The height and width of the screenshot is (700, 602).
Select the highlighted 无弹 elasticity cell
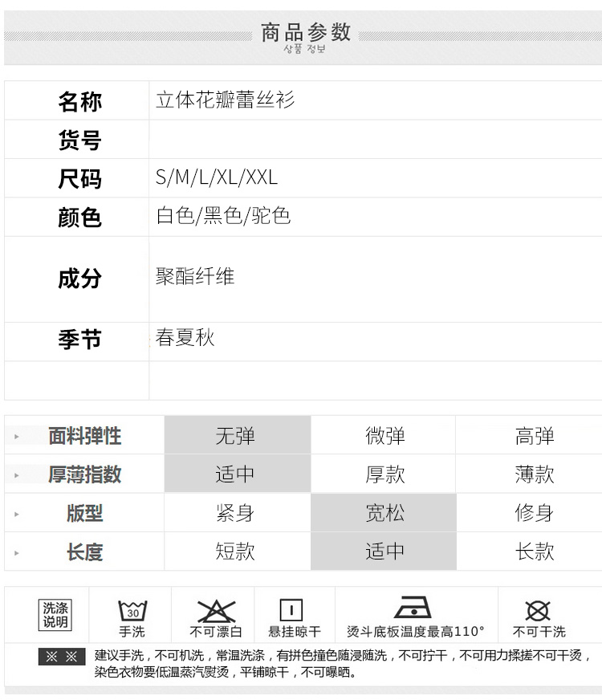[x=238, y=435]
